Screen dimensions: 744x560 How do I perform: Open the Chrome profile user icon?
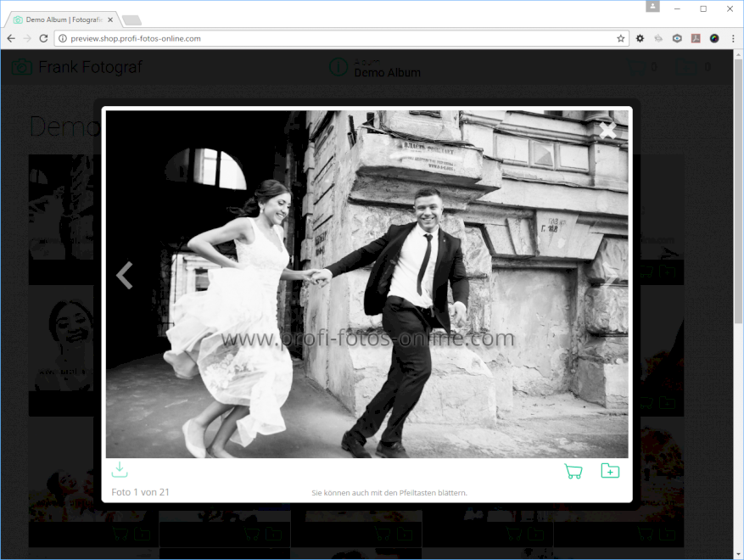[652, 6]
